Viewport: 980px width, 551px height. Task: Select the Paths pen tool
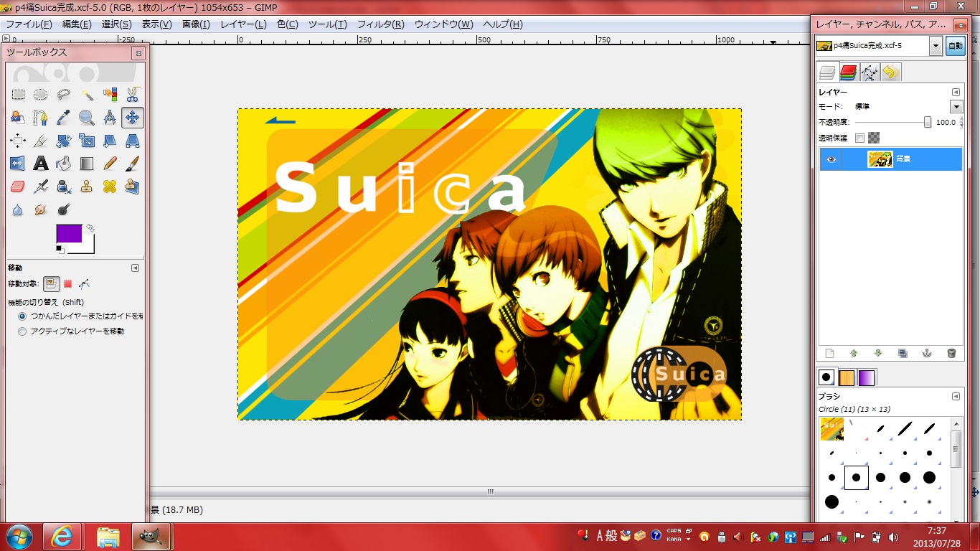pos(41,117)
